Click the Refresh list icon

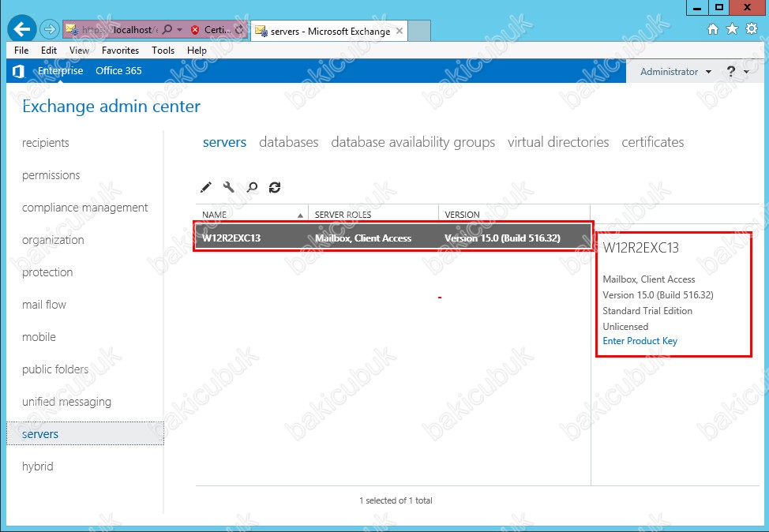coord(275,187)
